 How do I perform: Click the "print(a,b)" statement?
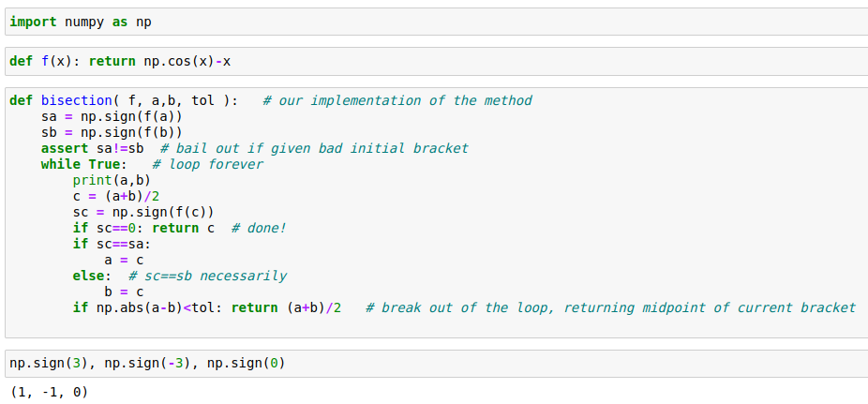(x=112, y=180)
